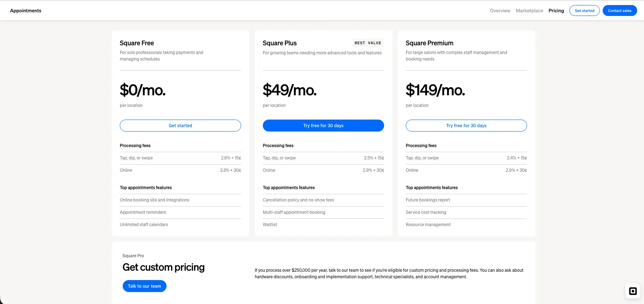Click Multi-staff appointment booking feature
Viewport: 644px width, 304px height.
294,212
